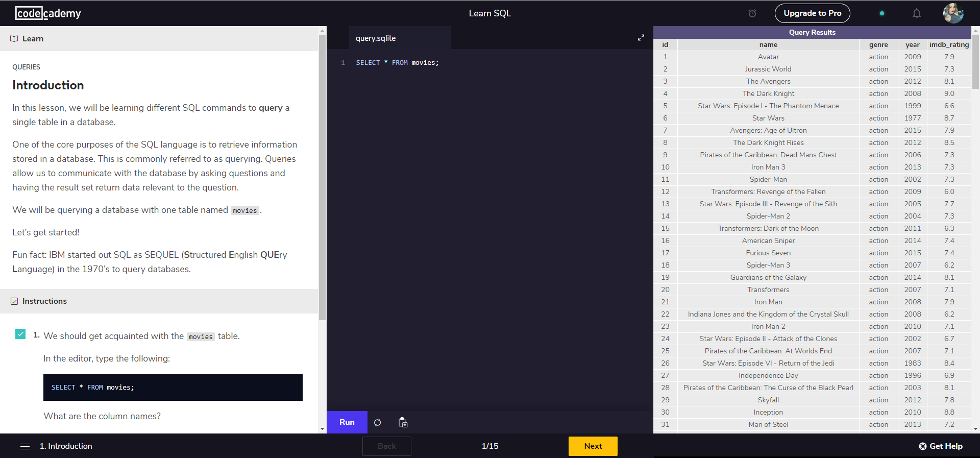Image resolution: width=980 pixels, height=458 pixels.
Task: Open the user profile avatar
Action: tap(952, 13)
